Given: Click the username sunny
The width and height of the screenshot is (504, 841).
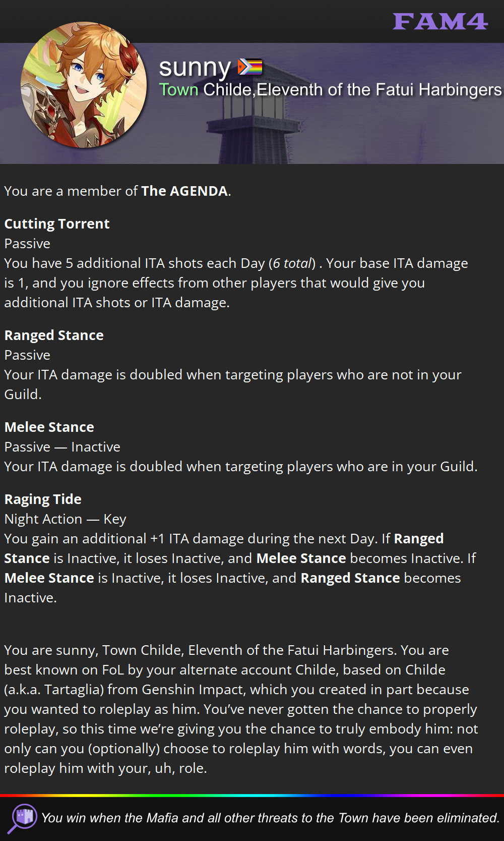Looking at the screenshot, I should click(x=195, y=67).
